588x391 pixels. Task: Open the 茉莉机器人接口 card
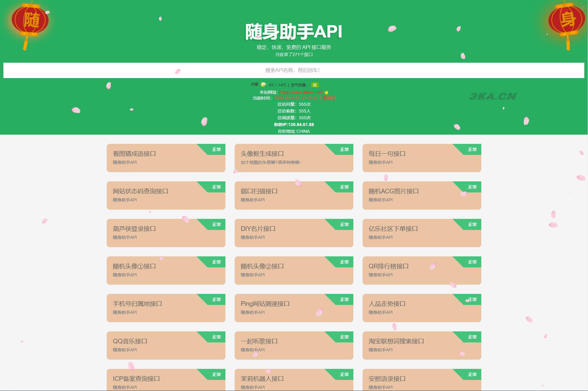pos(294,380)
